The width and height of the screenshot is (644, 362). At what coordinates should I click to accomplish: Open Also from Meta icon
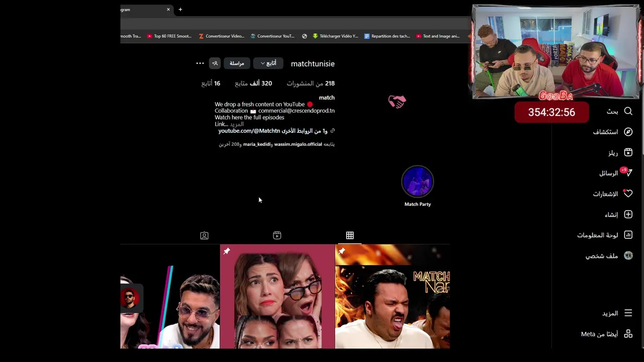point(628,334)
